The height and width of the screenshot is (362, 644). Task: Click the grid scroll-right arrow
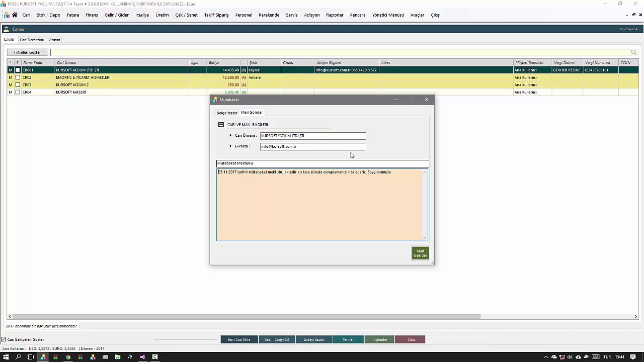636,317
